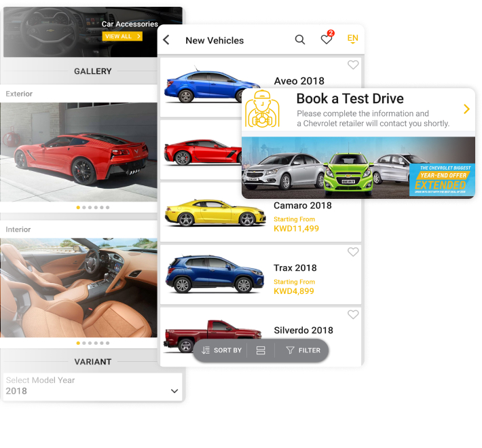482x448 pixels.
Task: Select first exterior gallery dot
Action: (78, 208)
